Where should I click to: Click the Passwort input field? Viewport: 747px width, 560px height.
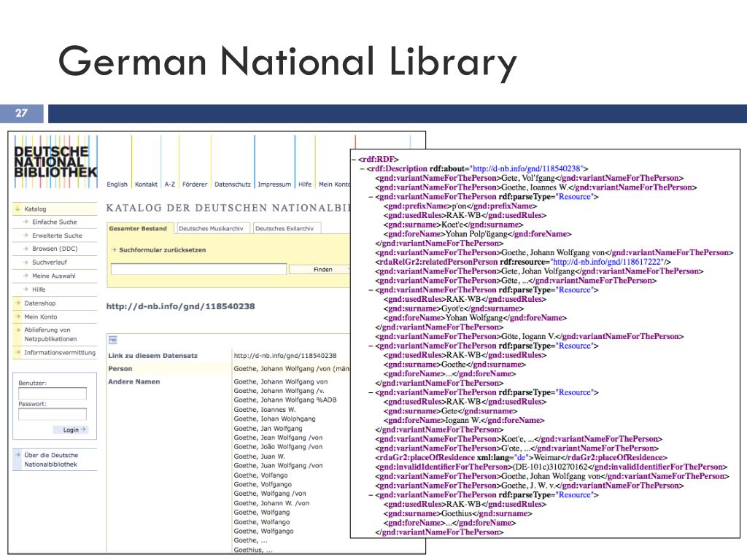53,414
